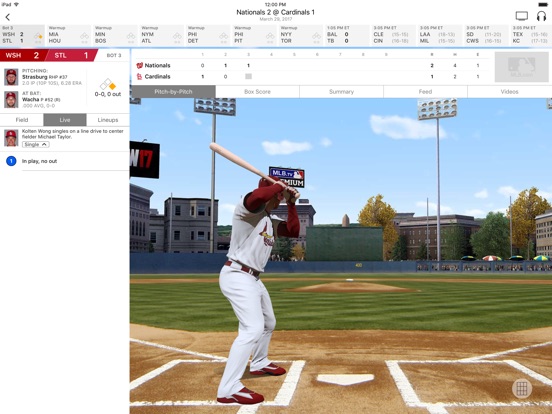Tap Nationals row in line score

[x=311, y=65]
